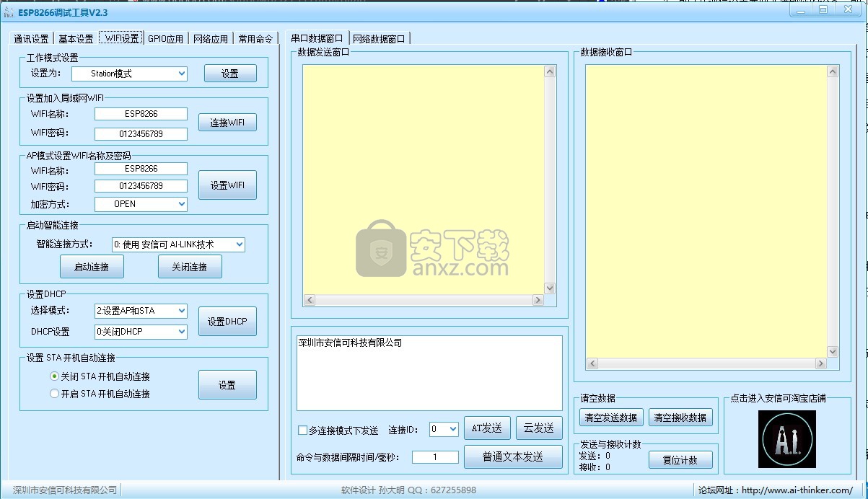868x499 pixels.
Task: Switch to the 常用命令 tab
Action: coord(255,39)
